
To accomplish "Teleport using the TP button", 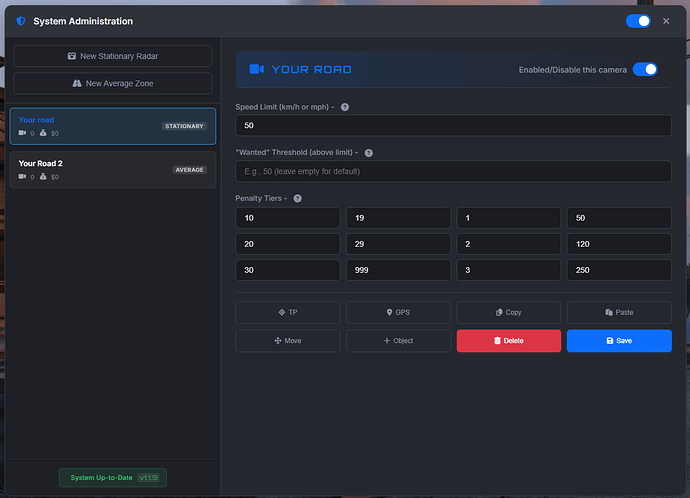I will [x=288, y=312].
